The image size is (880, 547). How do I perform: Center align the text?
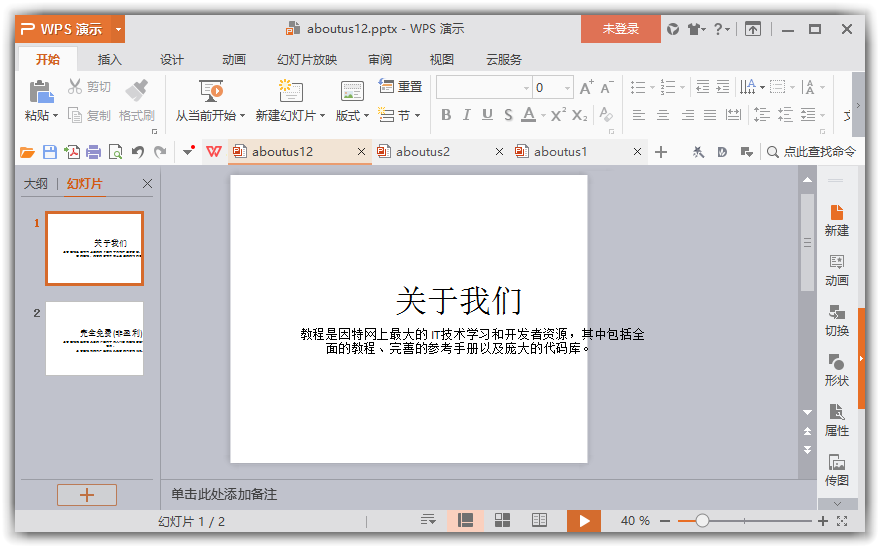(x=663, y=115)
